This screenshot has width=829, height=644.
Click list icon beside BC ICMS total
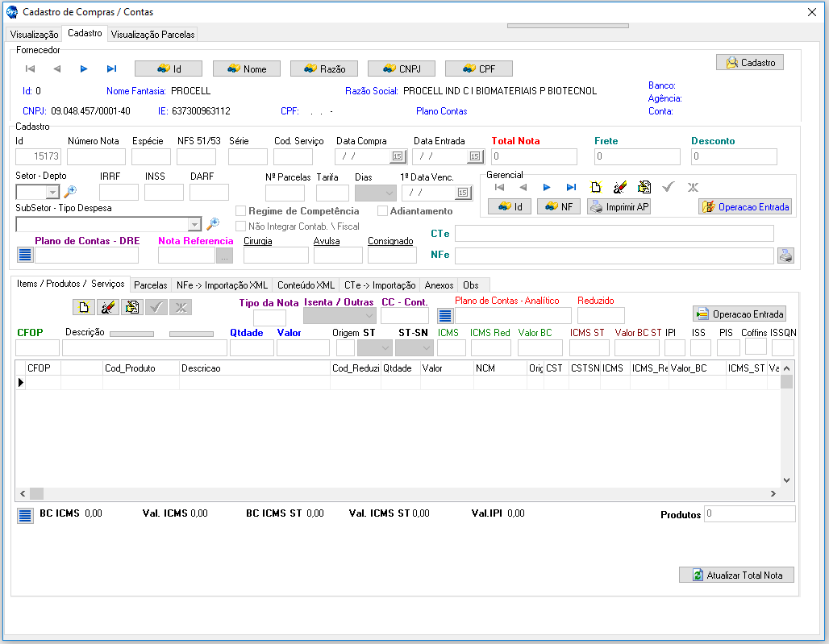pos(25,516)
